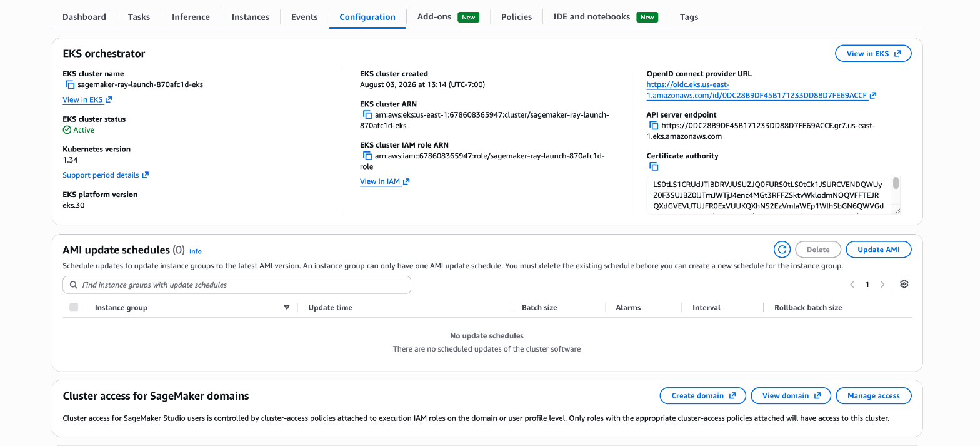Click the Interval column header
980x446 pixels.
point(706,308)
